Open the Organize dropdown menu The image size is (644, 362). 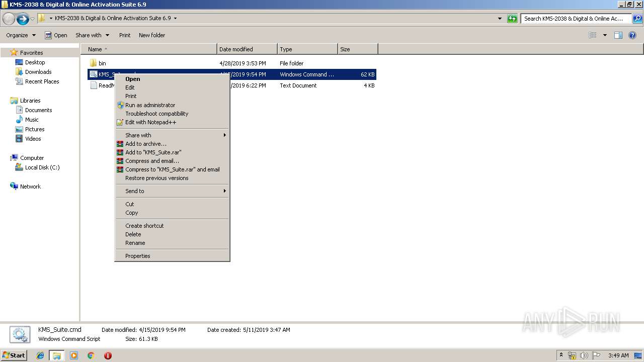click(x=21, y=35)
